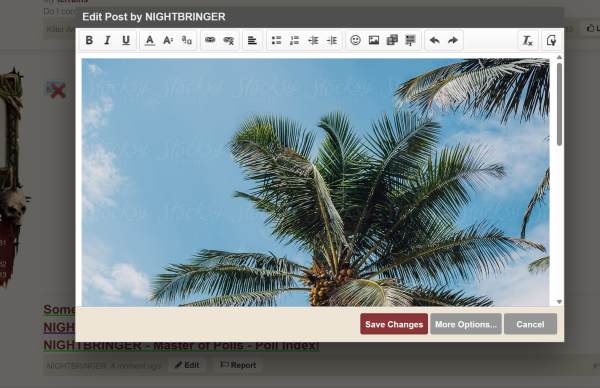Viewport: 600px width, 388px height.
Task: Remove link with the unlink icon
Action: [x=228, y=40]
